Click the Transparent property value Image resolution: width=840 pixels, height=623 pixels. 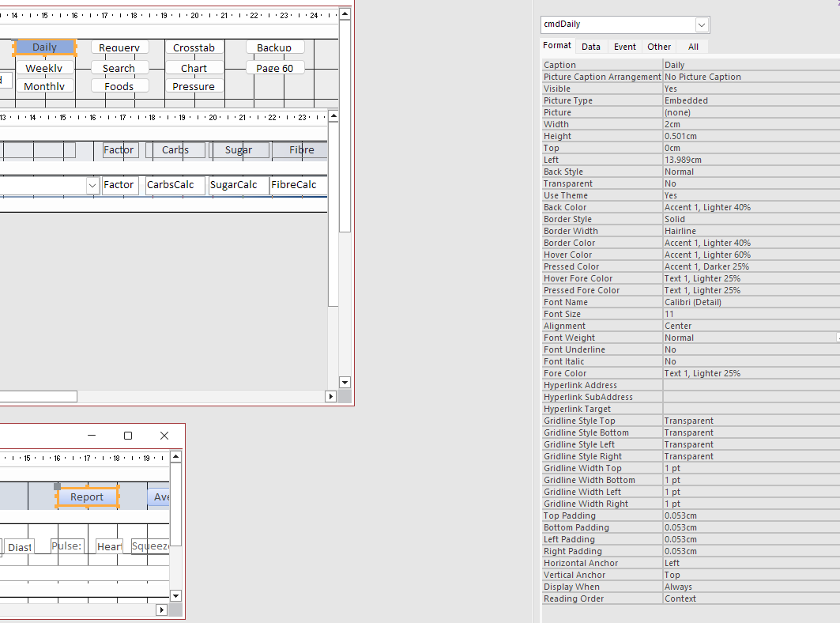(x=751, y=183)
